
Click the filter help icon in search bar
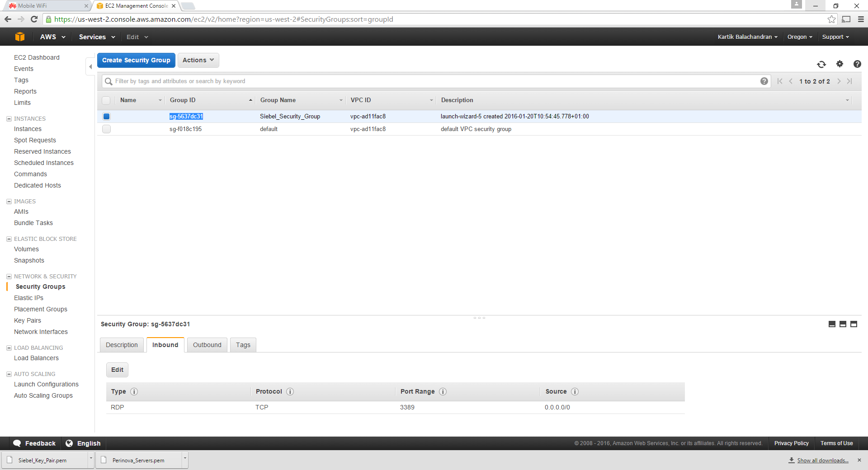coord(764,81)
